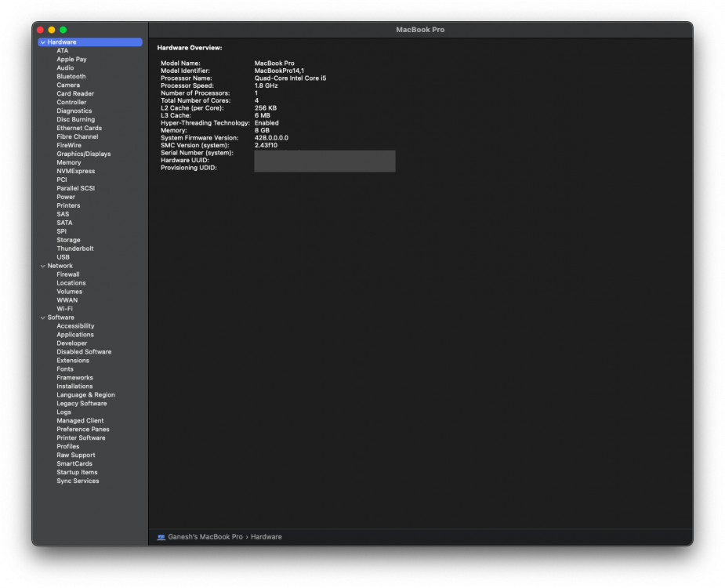Select Managed Client in sidebar
This screenshot has height=588, width=725.
81,421
